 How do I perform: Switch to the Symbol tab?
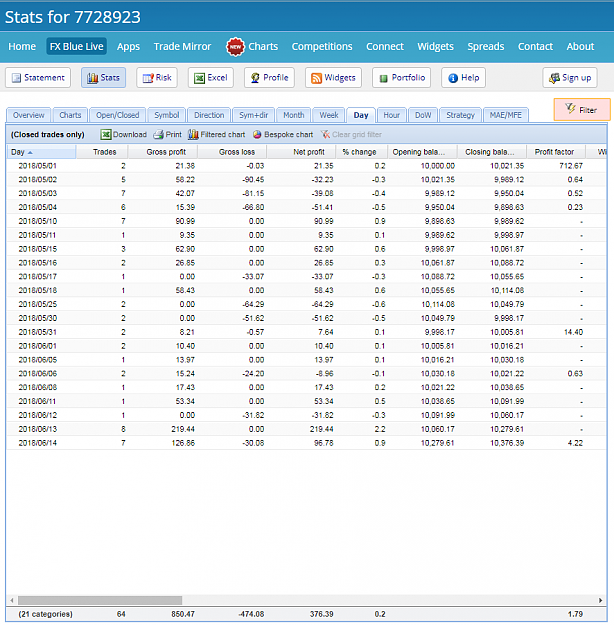167,115
